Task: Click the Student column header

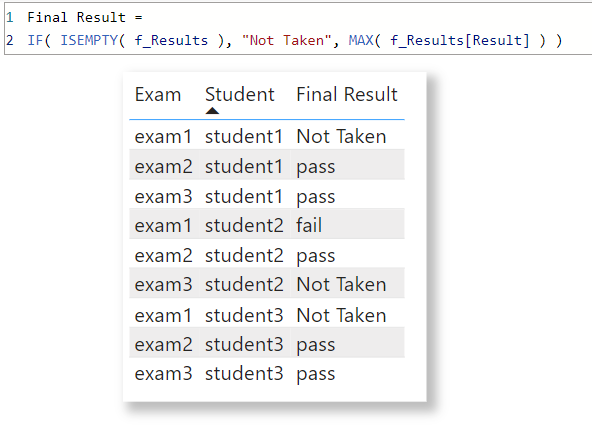Action: [240, 94]
